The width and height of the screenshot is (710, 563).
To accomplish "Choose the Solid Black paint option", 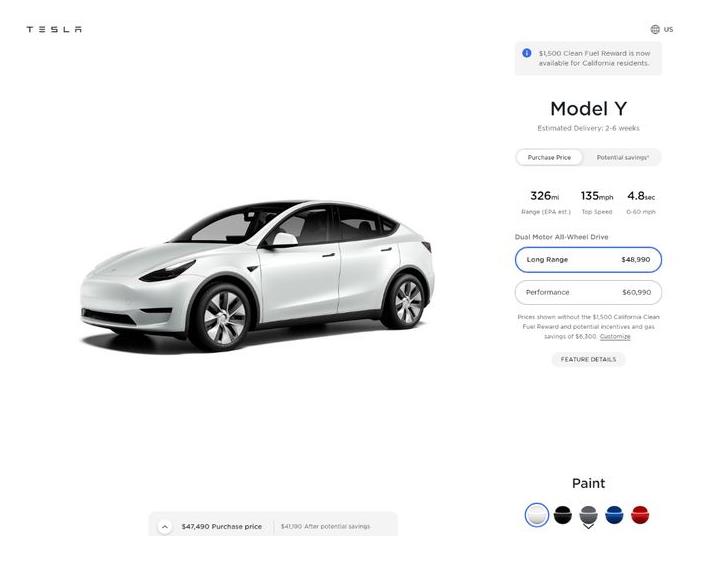I will 563,515.
